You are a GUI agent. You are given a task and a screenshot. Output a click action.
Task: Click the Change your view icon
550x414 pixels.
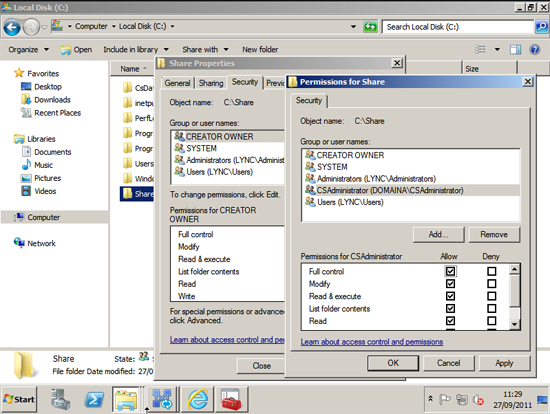click(480, 49)
